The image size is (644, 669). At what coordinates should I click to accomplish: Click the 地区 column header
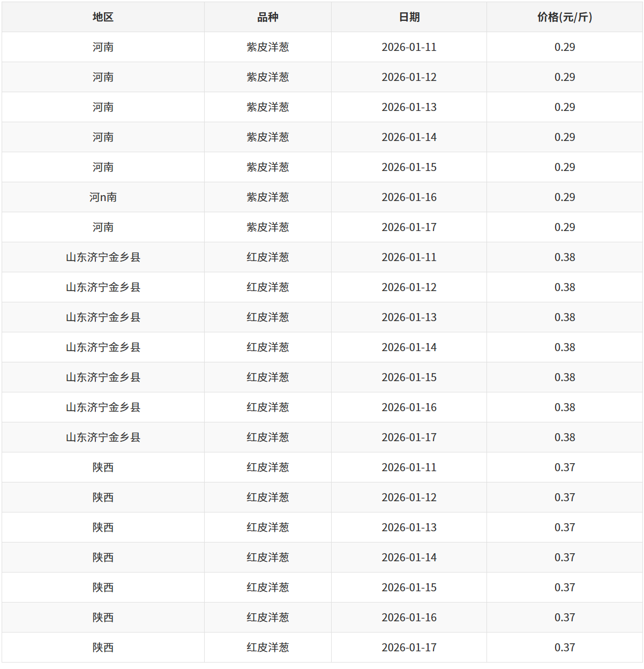coord(103,17)
